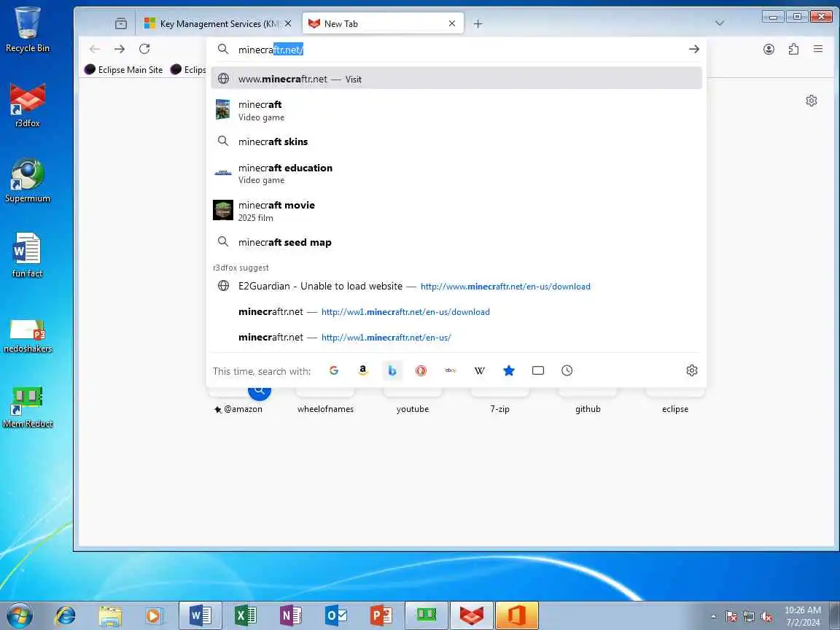Screen dimensions: 840x630
Task: Search this time with Amazon
Action: point(363,370)
